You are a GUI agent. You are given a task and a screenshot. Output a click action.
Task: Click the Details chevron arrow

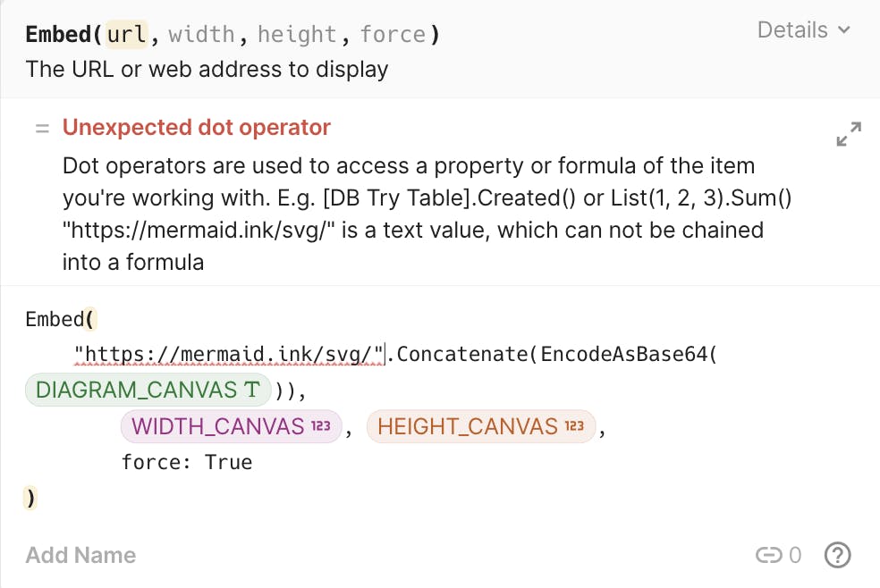click(x=843, y=29)
